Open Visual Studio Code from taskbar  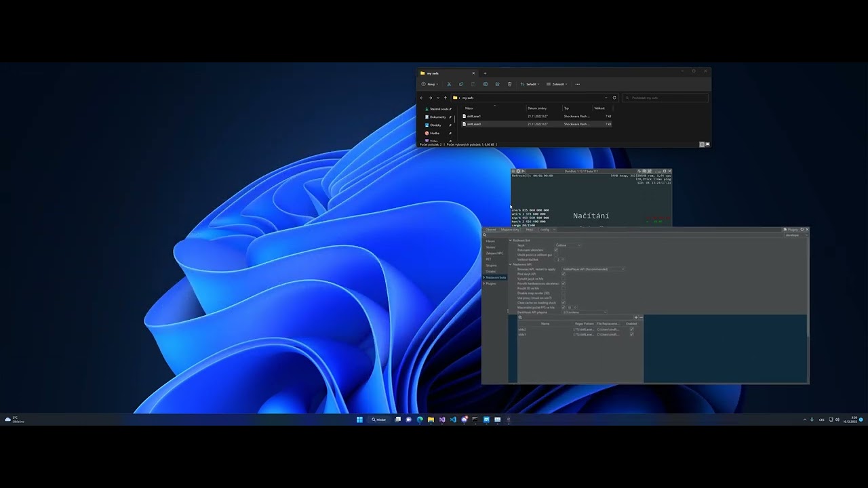click(x=453, y=420)
